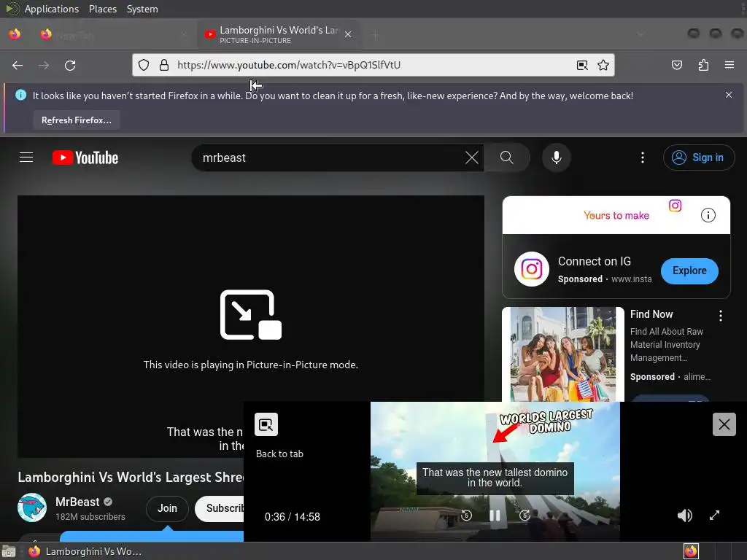
Task: Search with your voice microphone
Action: click(556, 157)
